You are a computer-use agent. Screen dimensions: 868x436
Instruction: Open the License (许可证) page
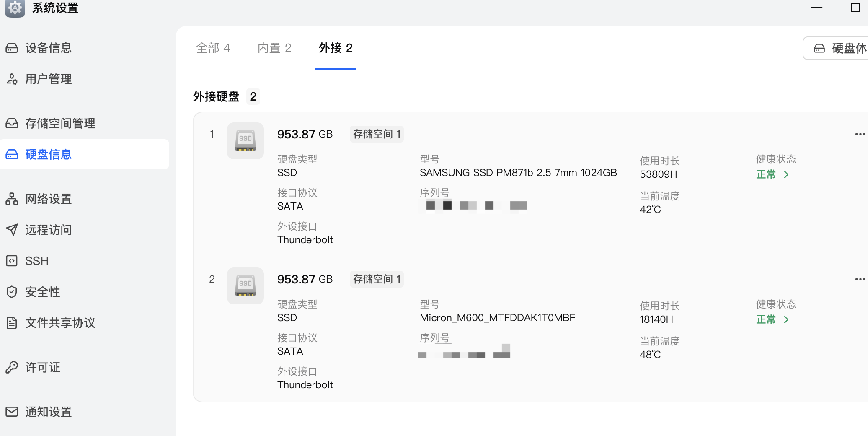pyautogui.click(x=42, y=368)
